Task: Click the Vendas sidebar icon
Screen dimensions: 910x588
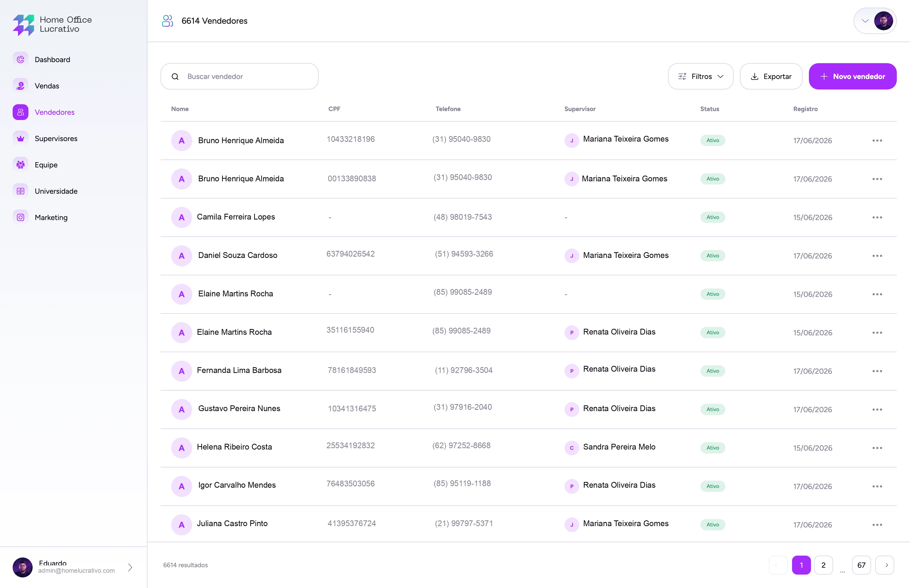Action: [21, 86]
